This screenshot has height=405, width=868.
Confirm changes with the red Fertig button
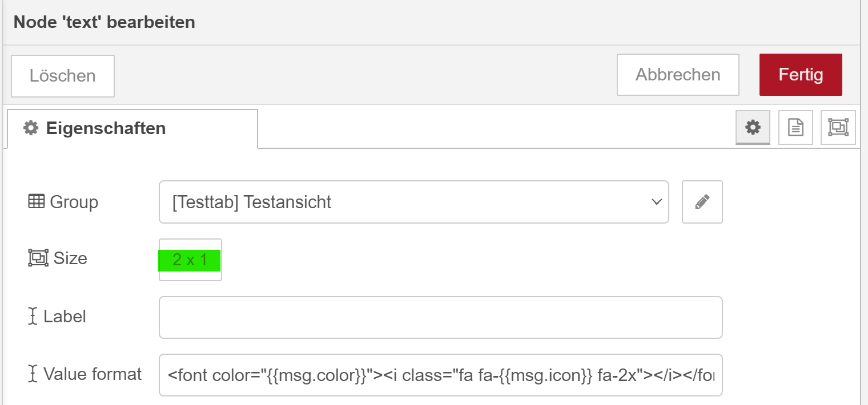pyautogui.click(x=801, y=75)
